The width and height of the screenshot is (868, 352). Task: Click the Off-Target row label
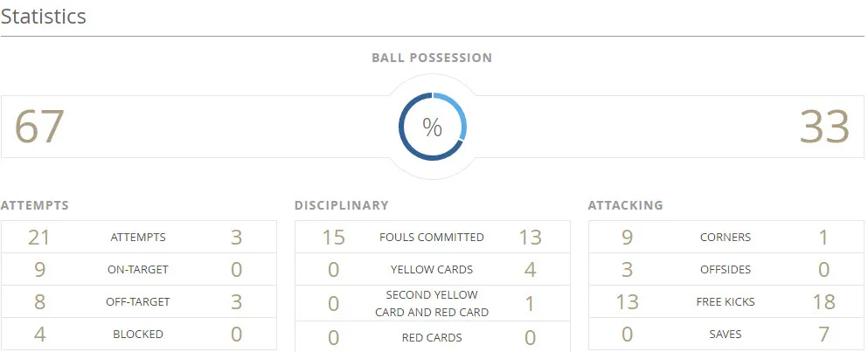[x=138, y=302]
